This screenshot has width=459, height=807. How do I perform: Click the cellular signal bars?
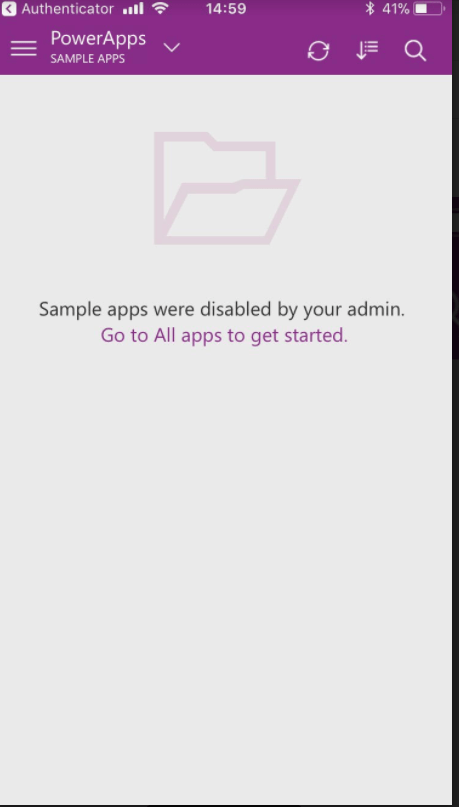coord(133,9)
